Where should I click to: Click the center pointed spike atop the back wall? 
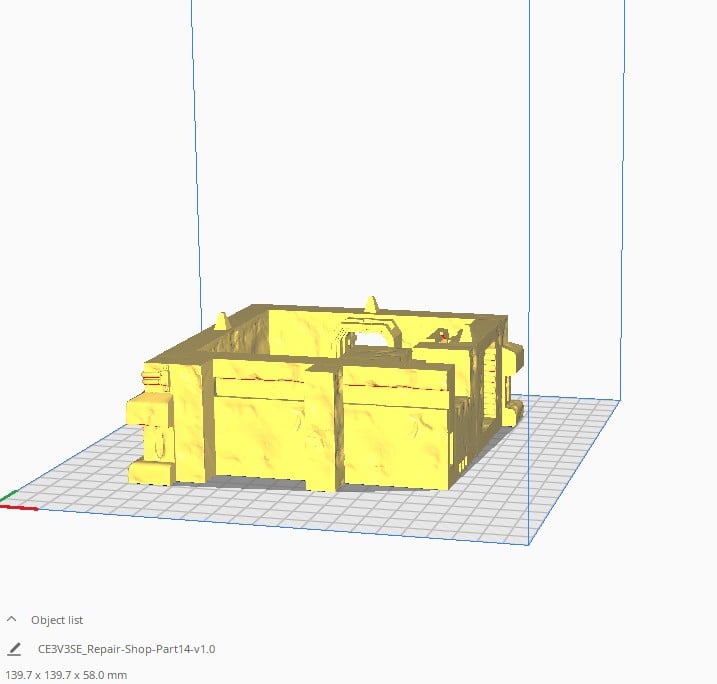[371, 303]
